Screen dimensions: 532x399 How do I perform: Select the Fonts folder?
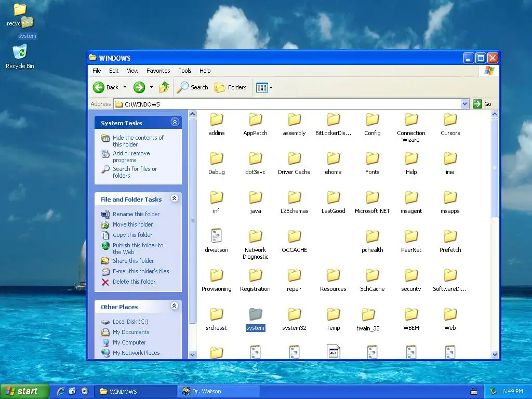click(x=372, y=163)
